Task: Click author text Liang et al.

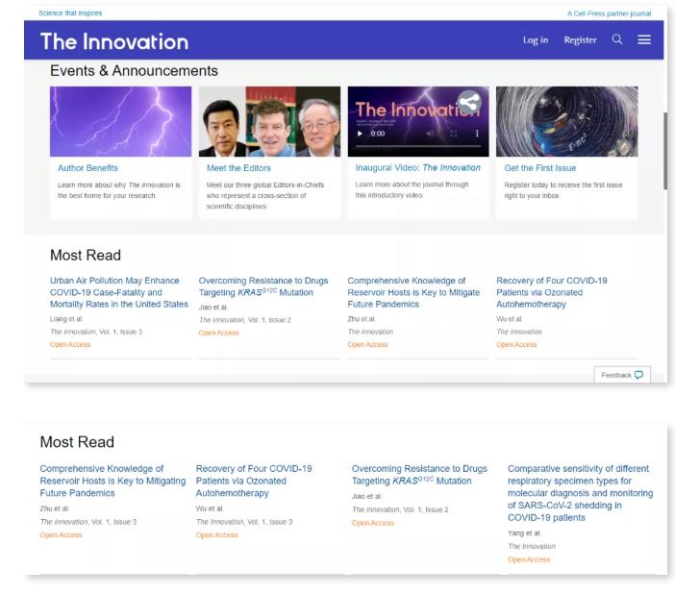Action: point(66,319)
